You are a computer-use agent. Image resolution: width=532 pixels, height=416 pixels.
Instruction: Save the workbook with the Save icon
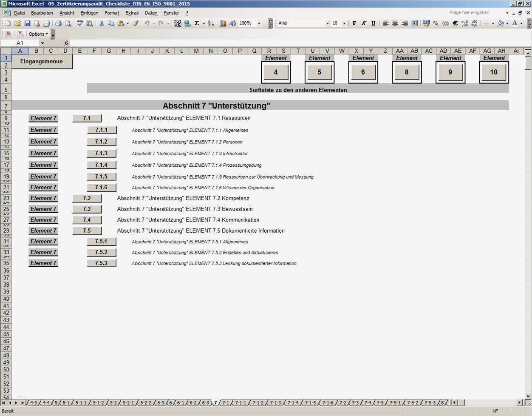click(x=27, y=23)
